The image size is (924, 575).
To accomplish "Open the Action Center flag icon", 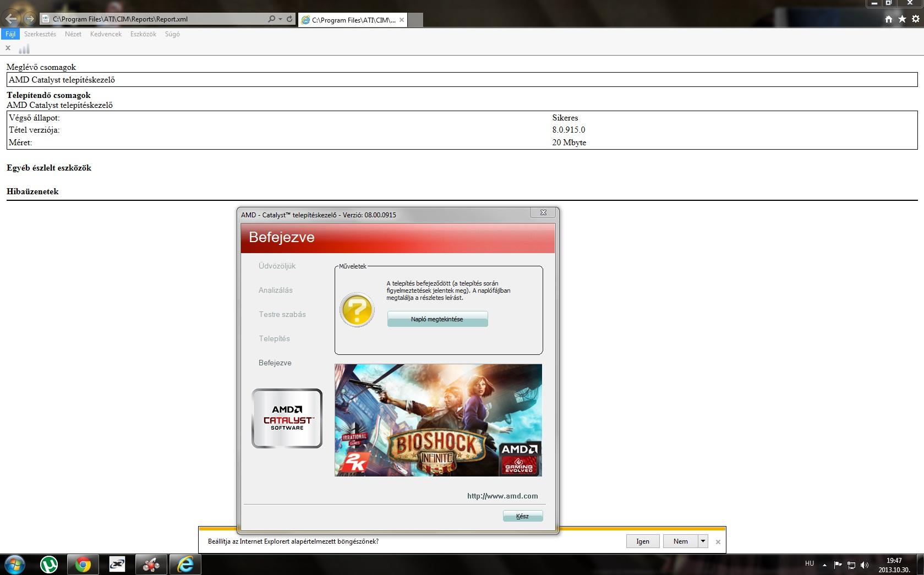I will (x=838, y=565).
